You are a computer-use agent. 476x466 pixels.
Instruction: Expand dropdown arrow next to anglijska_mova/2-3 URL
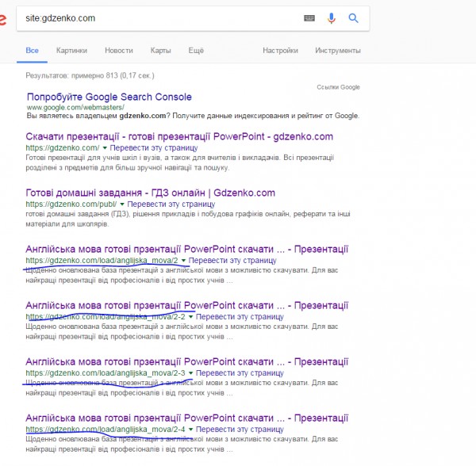(190, 373)
